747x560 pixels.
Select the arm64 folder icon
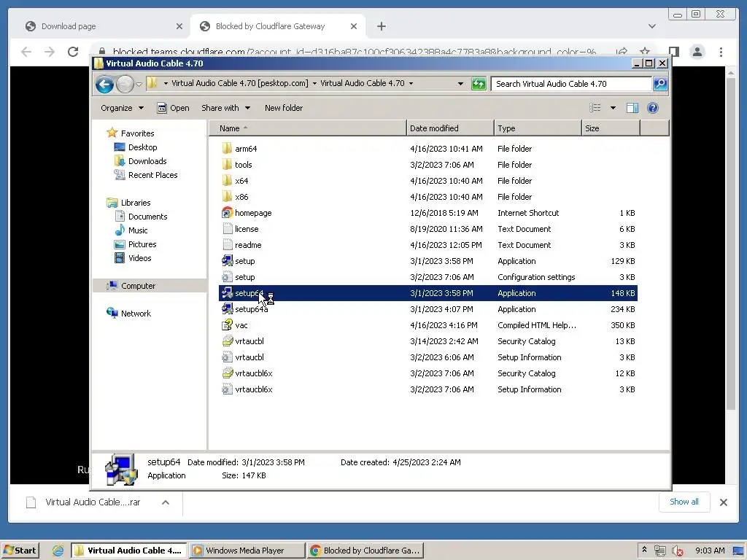tap(228, 149)
